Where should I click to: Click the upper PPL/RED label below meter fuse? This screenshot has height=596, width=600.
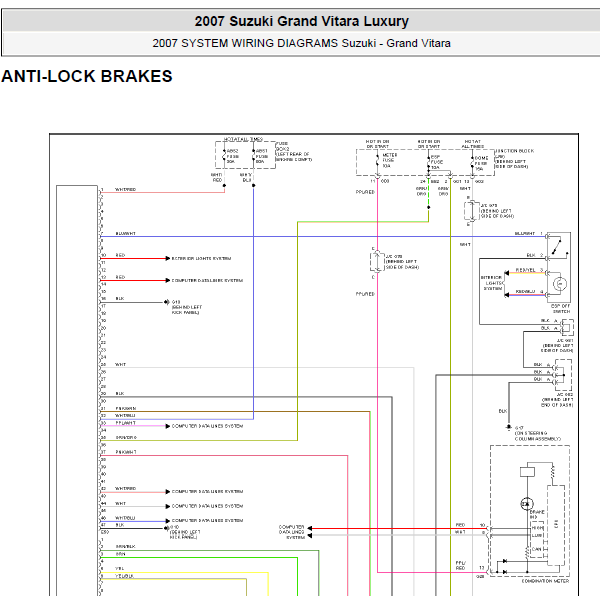(365, 192)
